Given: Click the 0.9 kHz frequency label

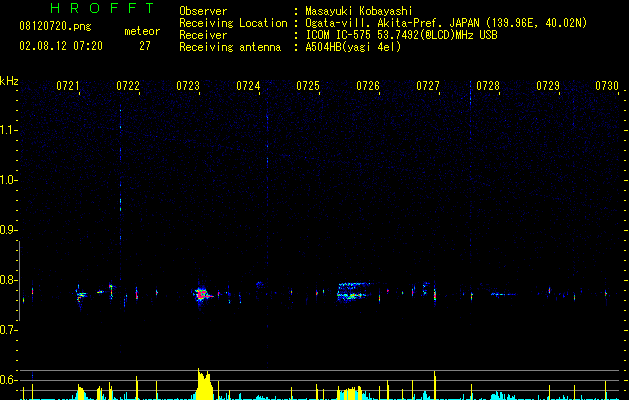Looking at the screenshot, I should [8, 230].
